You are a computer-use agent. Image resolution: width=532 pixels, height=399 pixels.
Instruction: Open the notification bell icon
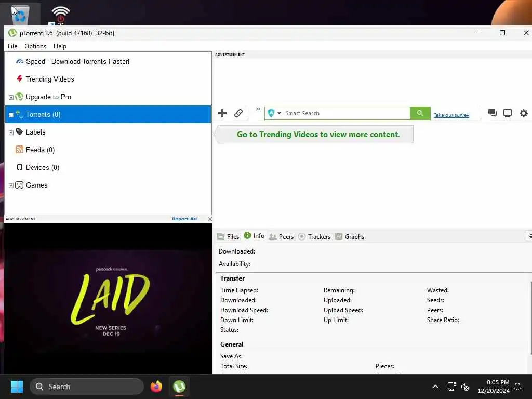517,387
